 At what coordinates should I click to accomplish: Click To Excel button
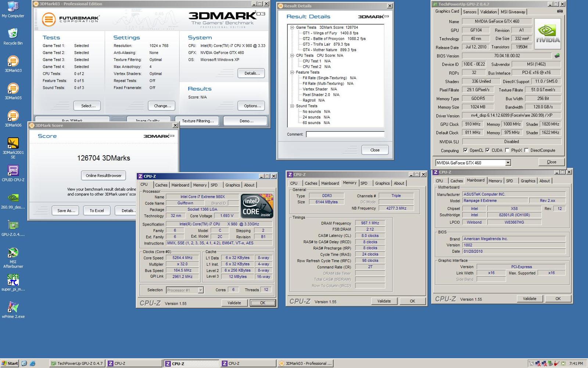97,210
